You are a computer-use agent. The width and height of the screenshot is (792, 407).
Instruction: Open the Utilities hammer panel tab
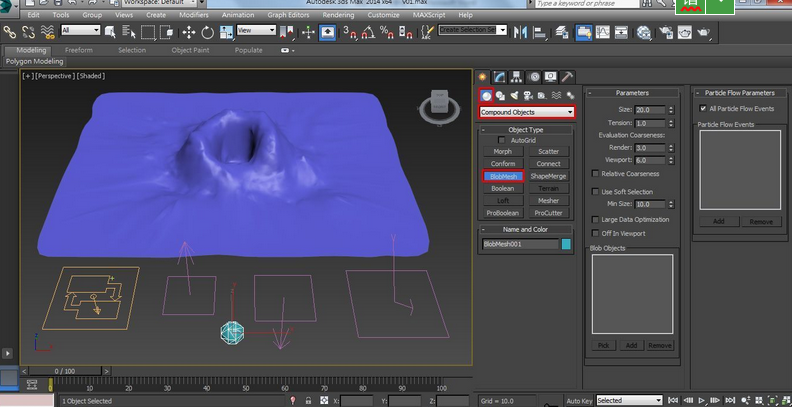tap(567, 76)
